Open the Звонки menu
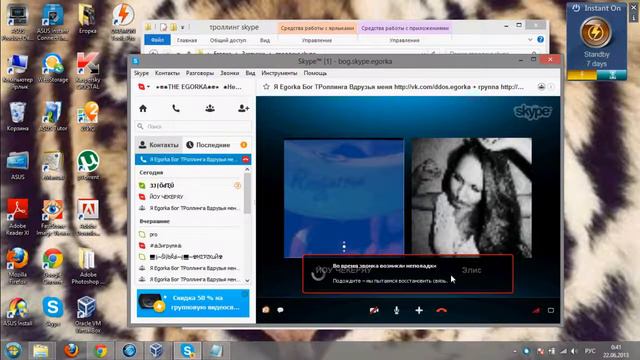The height and width of the screenshot is (360, 640). [x=229, y=73]
